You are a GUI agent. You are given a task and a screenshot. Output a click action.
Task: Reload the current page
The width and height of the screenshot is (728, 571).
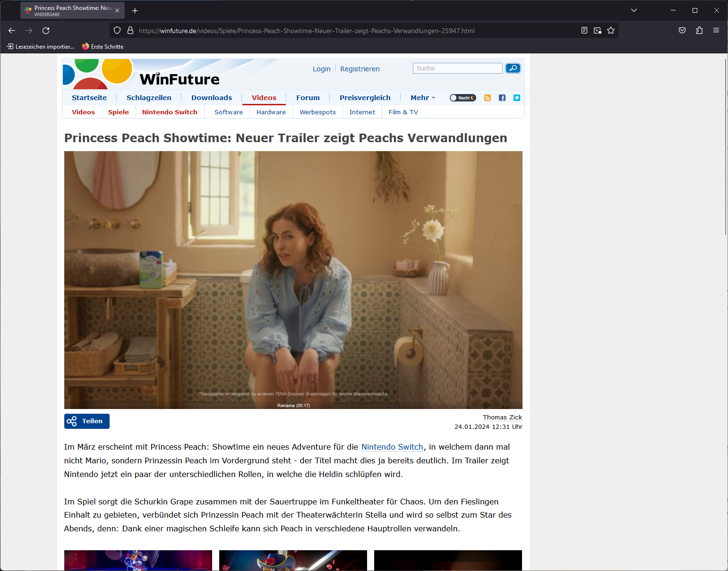click(x=46, y=31)
